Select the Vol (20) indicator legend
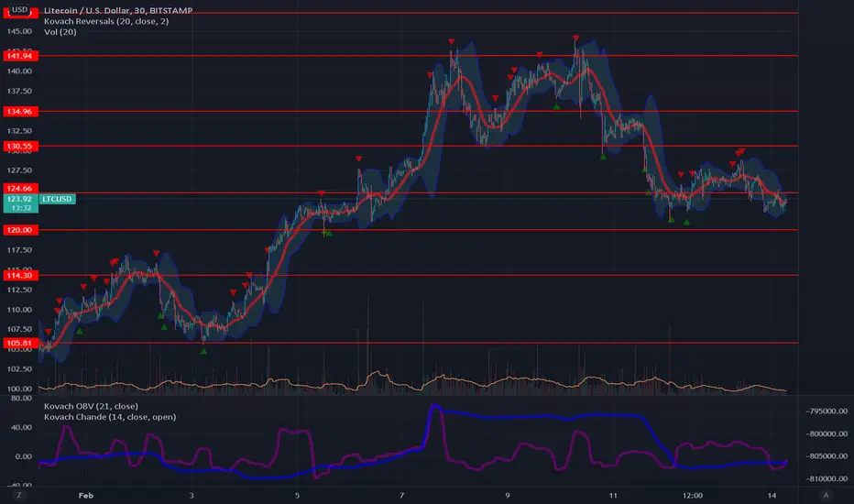Viewport: 854px width, 504px height. pos(60,32)
